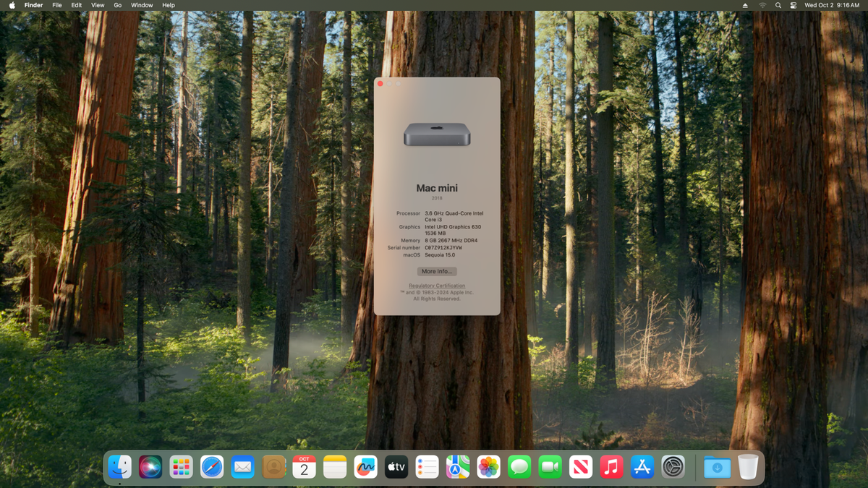Click the serial number C07Z912KJYVW
The height and width of the screenshot is (488, 868).
(x=443, y=248)
